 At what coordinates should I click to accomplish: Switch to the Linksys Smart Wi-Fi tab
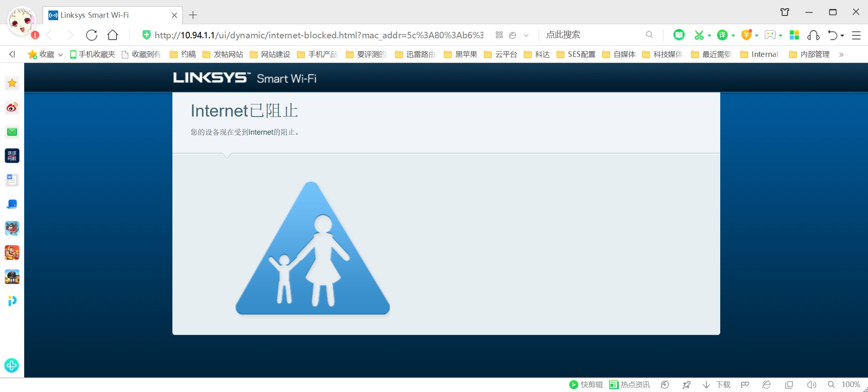(x=95, y=15)
